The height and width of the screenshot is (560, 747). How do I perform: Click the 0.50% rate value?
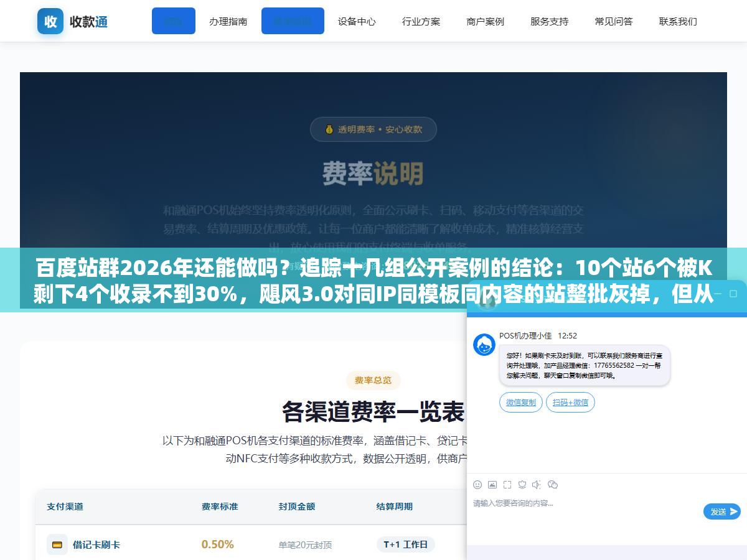click(x=217, y=544)
